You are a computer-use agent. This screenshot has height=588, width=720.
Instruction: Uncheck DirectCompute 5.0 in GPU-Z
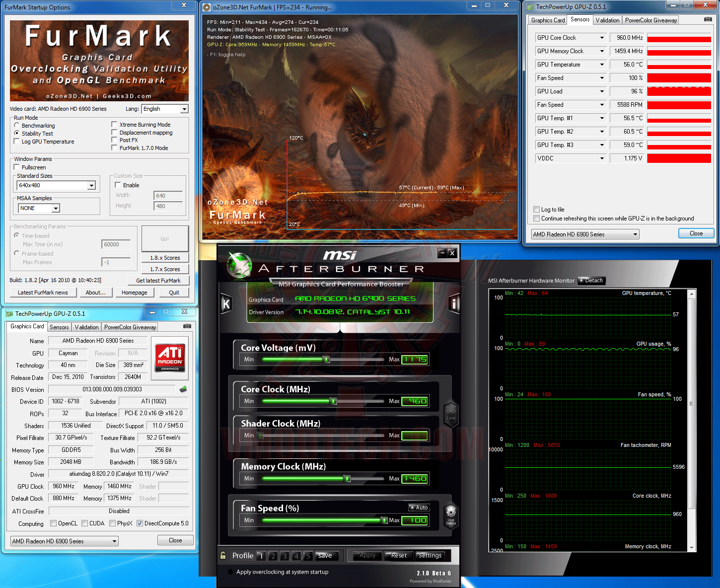click(x=140, y=523)
